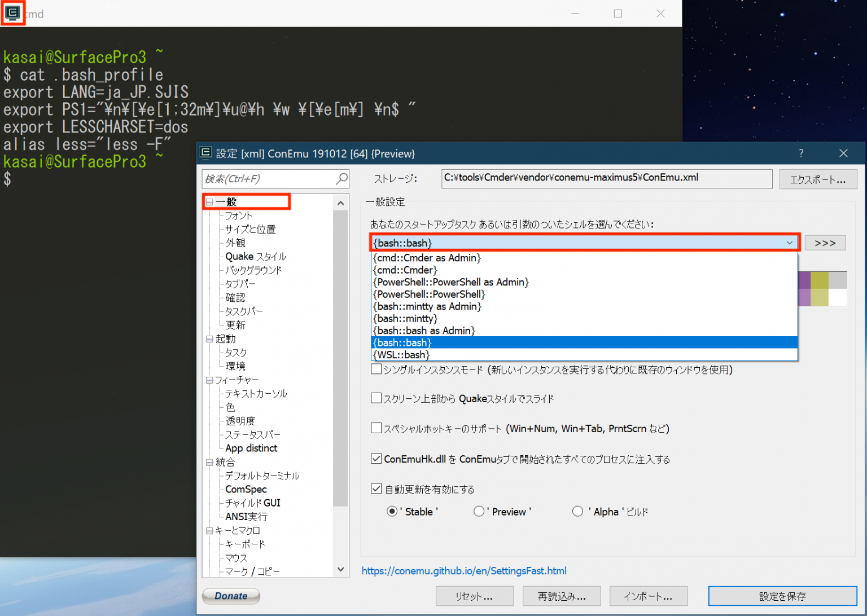
Task: Click the Donate PayPal icon
Action: [230, 596]
